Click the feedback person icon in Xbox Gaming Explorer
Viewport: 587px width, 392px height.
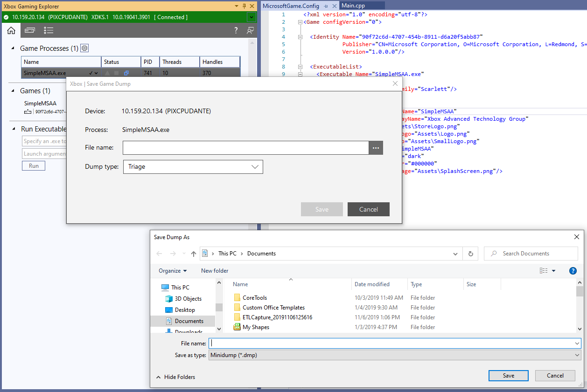click(x=251, y=30)
